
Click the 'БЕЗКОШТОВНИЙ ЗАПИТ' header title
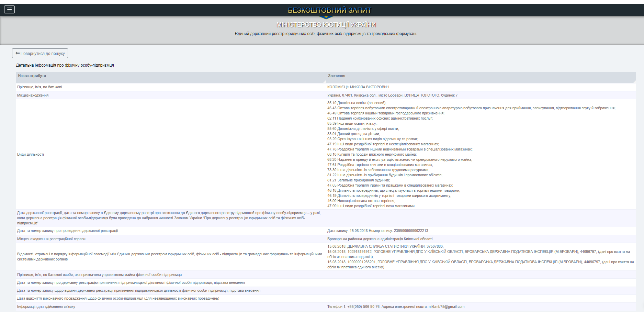tap(329, 10)
